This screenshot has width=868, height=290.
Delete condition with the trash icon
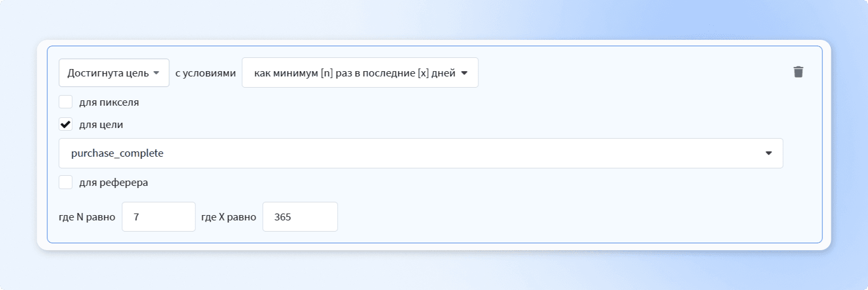[798, 72]
